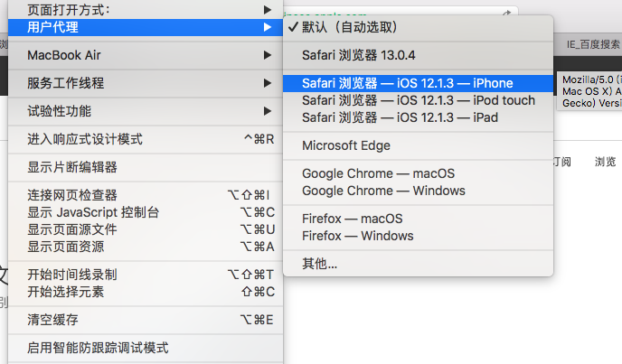Select Google Chrome — Windows user agent
The width and height of the screenshot is (622, 364).
click(383, 191)
